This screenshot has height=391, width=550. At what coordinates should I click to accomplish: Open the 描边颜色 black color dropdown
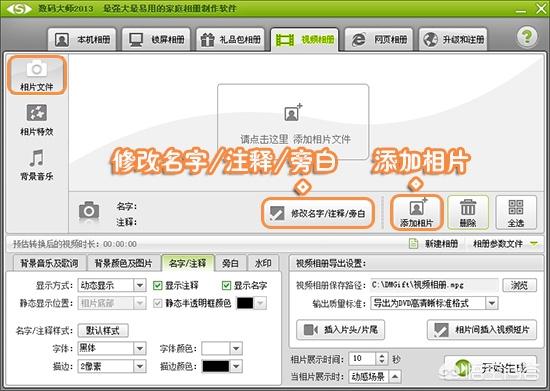coord(236,366)
